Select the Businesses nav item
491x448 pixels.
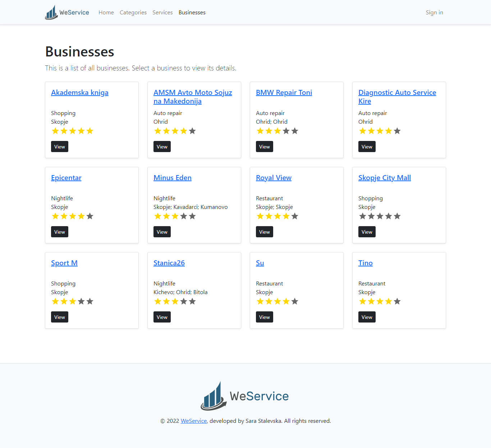click(x=192, y=13)
